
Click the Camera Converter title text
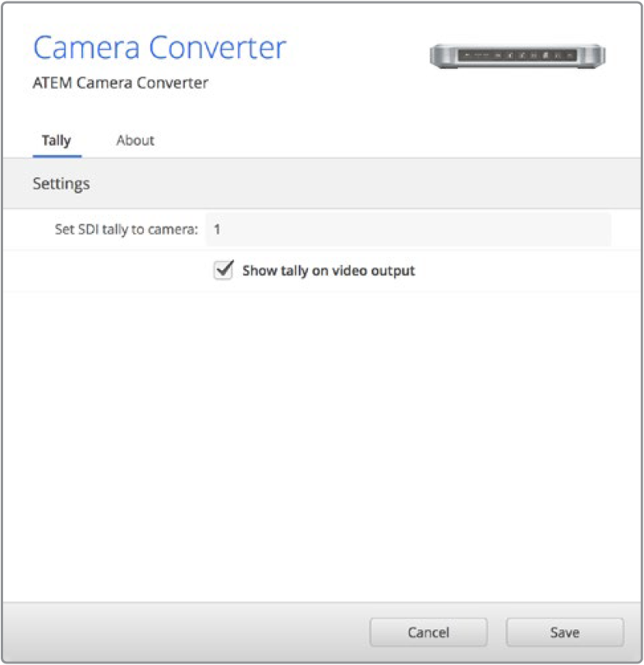click(159, 47)
